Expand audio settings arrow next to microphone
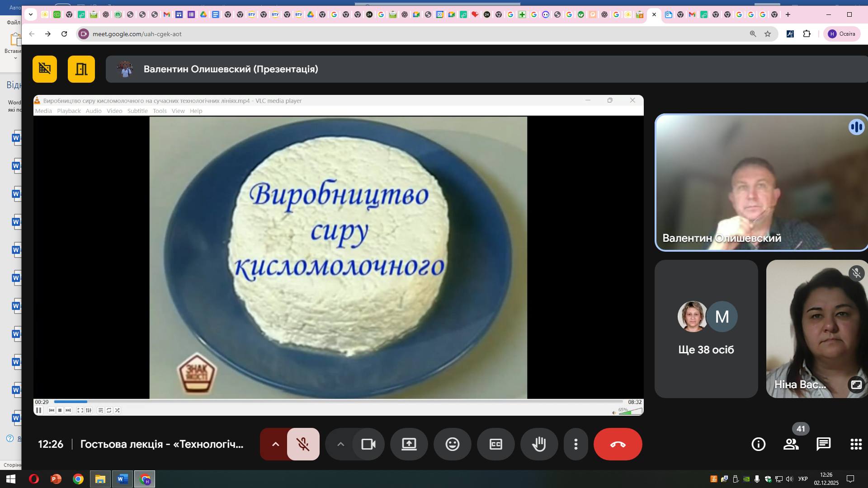The width and height of the screenshot is (868, 488). [x=275, y=444]
